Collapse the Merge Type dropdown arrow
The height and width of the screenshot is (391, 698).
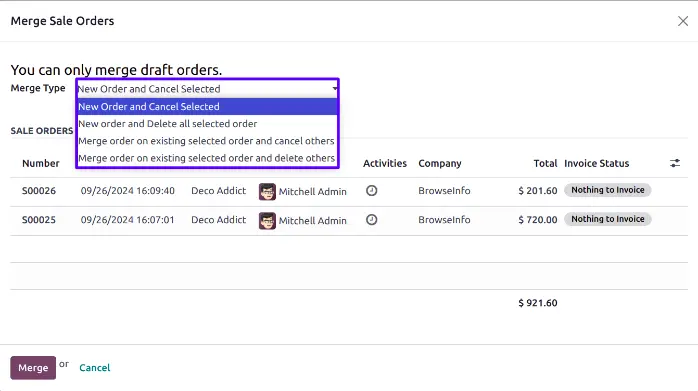click(x=335, y=89)
